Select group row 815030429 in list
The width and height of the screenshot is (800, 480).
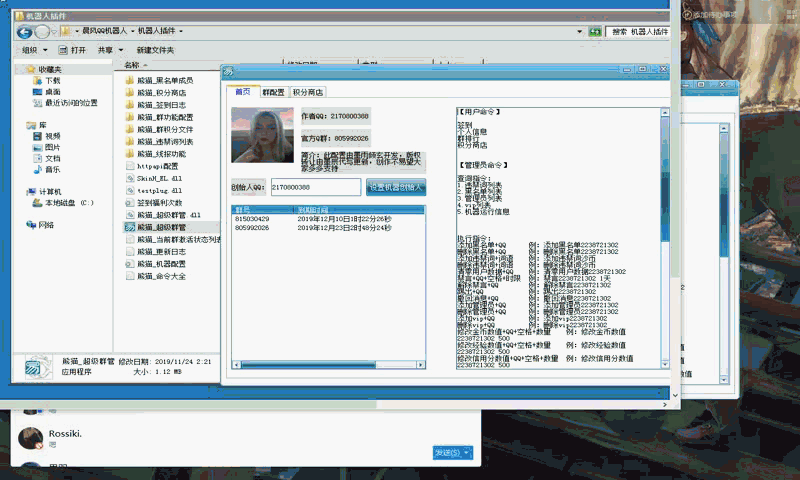(252, 219)
